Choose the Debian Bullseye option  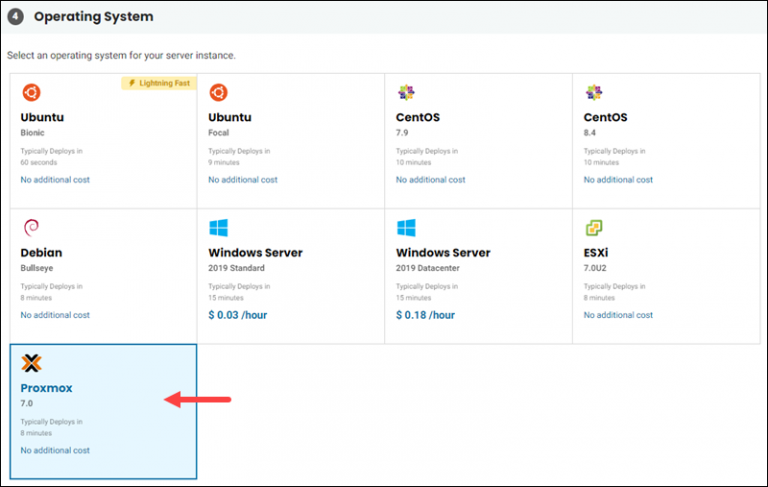[x=42, y=253]
